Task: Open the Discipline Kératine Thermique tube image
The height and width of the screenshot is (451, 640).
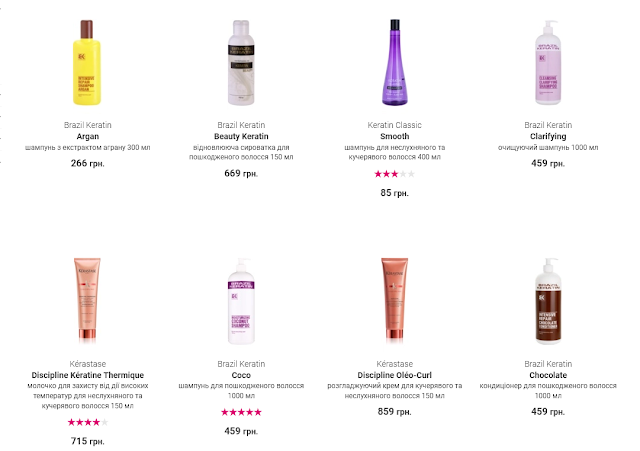Action: [x=87, y=300]
